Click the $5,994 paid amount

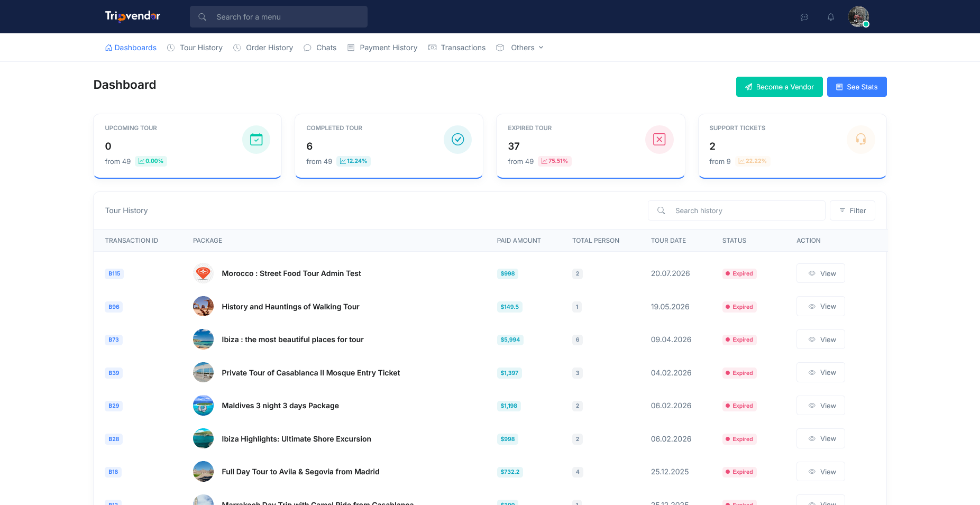click(510, 339)
